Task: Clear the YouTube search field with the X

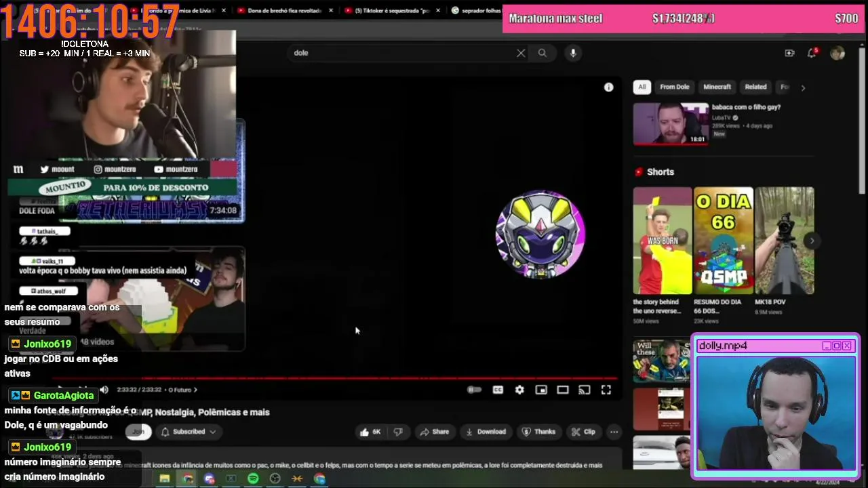Action: tap(521, 53)
